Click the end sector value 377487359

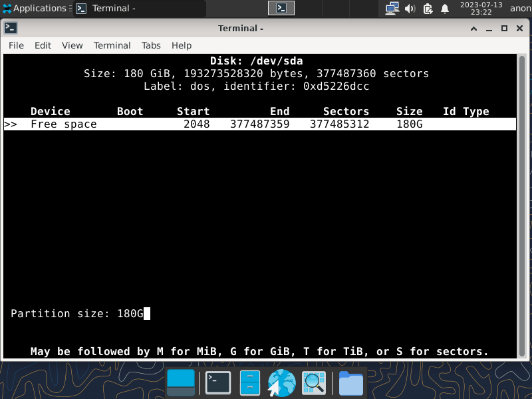point(259,124)
